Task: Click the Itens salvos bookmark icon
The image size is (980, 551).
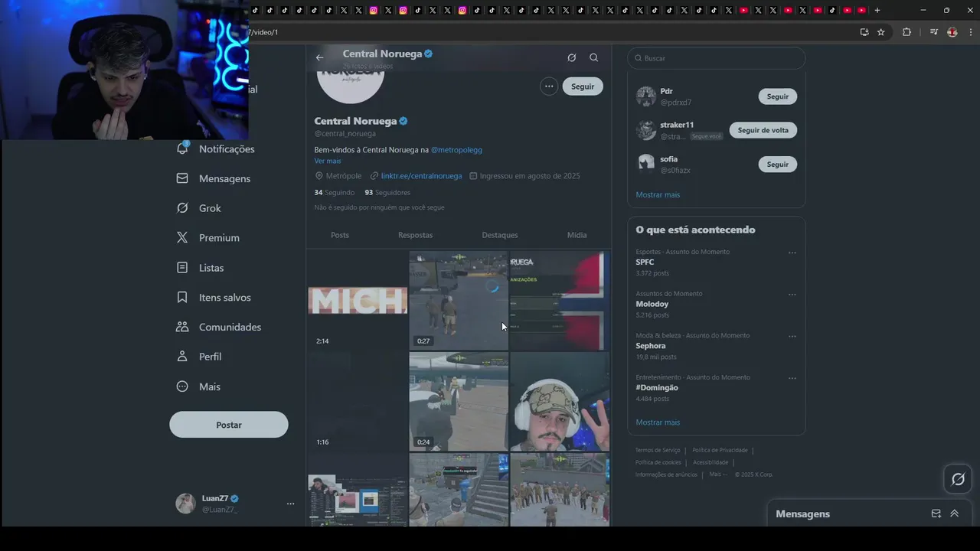Action: click(182, 297)
